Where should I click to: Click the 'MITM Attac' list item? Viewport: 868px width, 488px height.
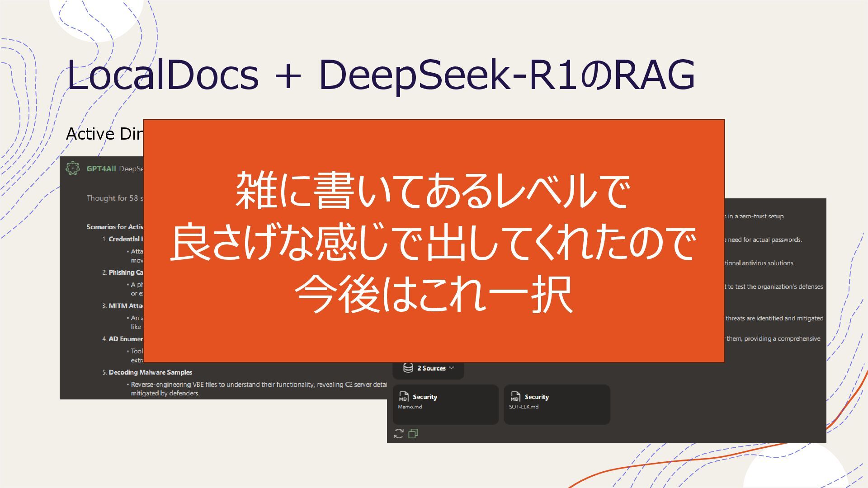pyautogui.click(x=125, y=306)
